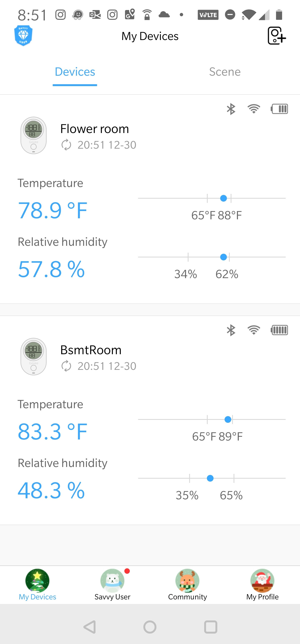This screenshot has height=644, width=300.
Task: Tap BsmtRoom Wi-Fi status icon
Action: coord(254,330)
